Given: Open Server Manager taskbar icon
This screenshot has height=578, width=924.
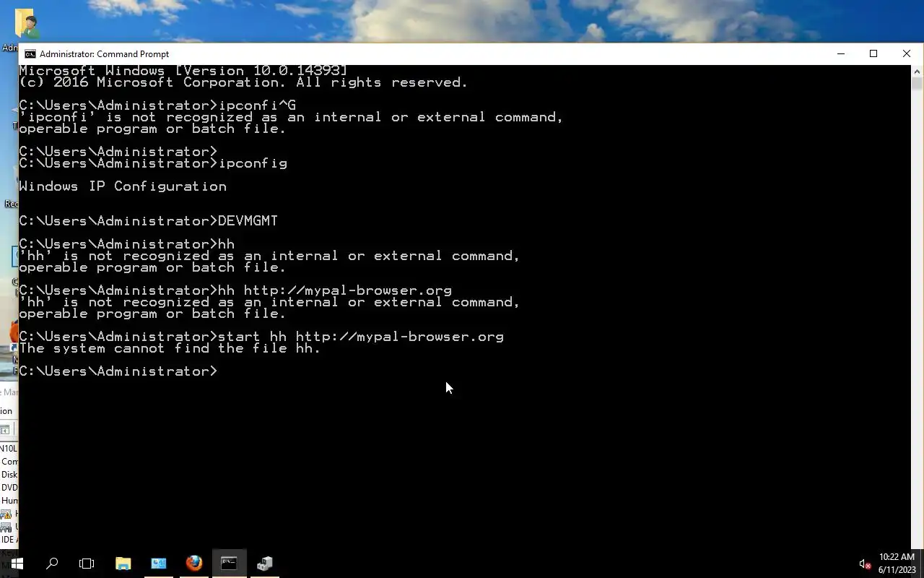Looking at the screenshot, I should (x=158, y=564).
